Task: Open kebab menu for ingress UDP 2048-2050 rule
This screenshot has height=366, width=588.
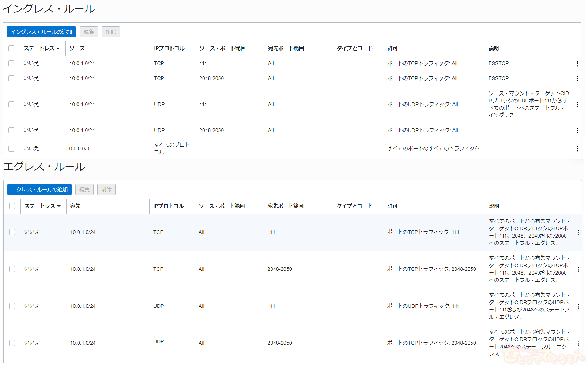Action: (x=577, y=131)
